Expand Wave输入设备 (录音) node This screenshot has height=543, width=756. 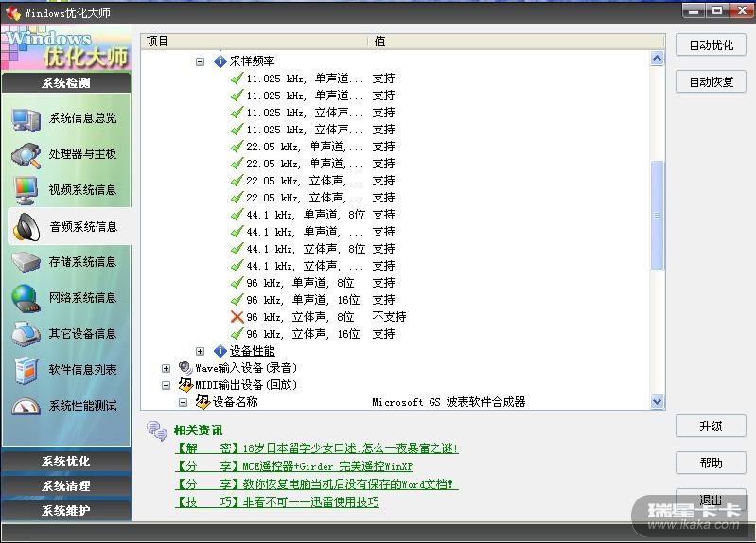pos(167,368)
